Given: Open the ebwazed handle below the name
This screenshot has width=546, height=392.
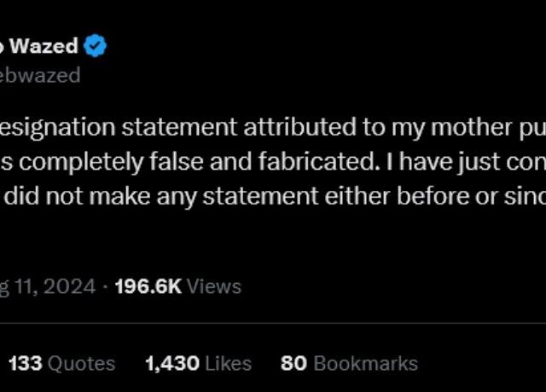Looking at the screenshot, I should [x=40, y=76].
